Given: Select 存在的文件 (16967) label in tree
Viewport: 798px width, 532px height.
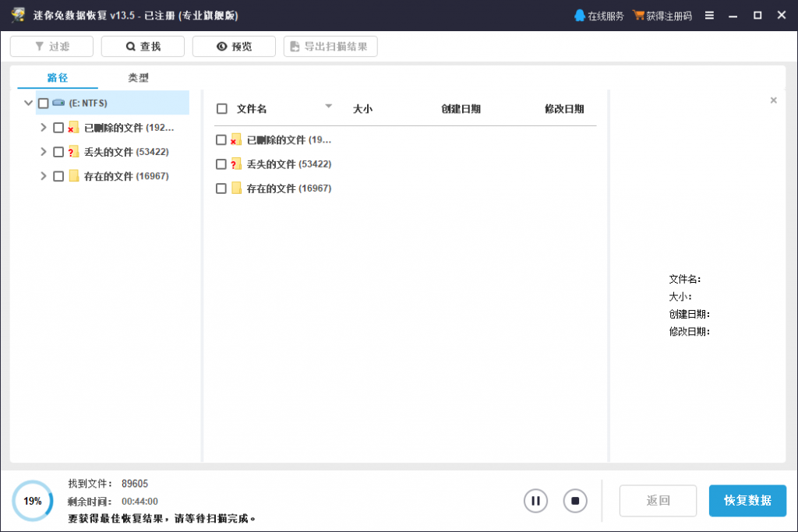Looking at the screenshot, I should tap(126, 177).
